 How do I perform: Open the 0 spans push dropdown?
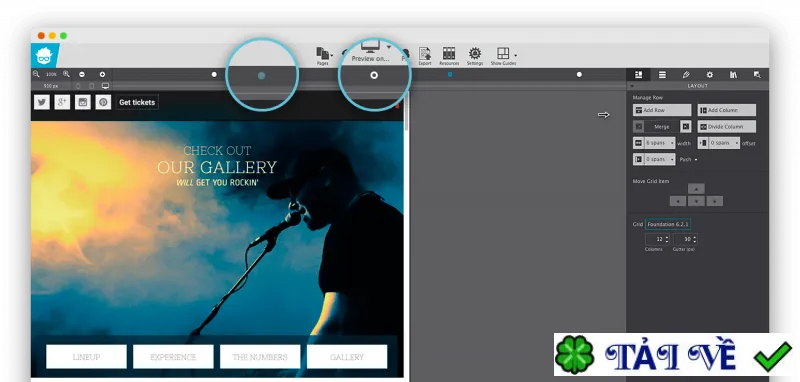tap(660, 160)
